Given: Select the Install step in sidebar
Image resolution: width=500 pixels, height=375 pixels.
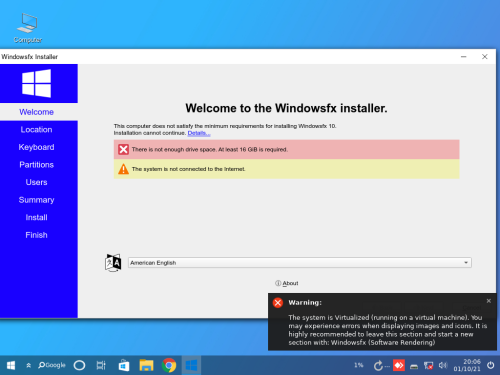Looking at the screenshot, I should [x=36, y=217].
